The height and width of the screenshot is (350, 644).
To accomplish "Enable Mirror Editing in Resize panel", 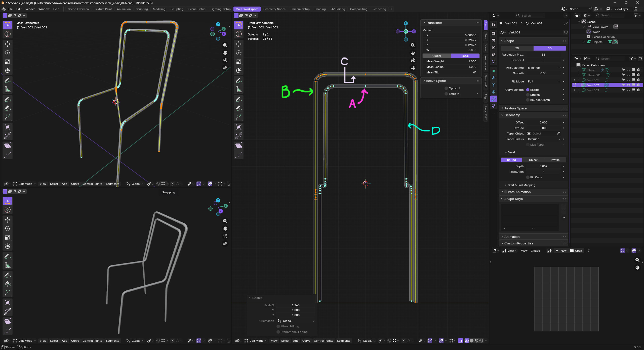I will click(278, 326).
